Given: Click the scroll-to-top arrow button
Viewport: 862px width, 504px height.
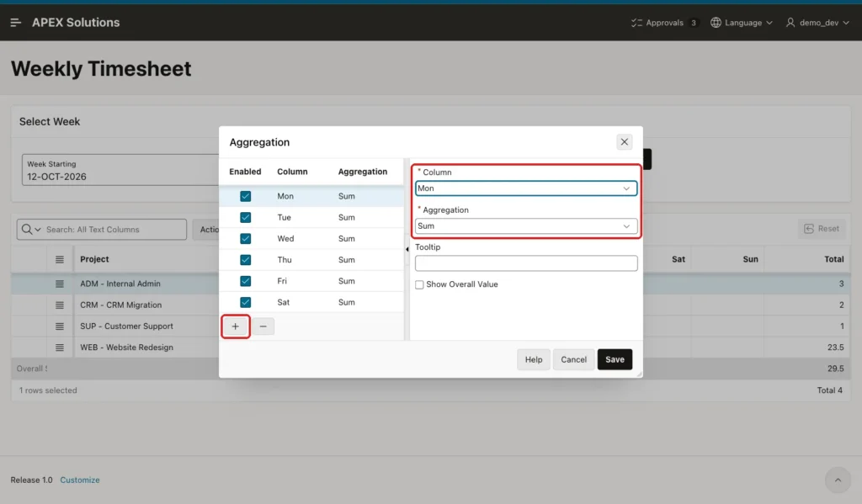Looking at the screenshot, I should (x=838, y=480).
